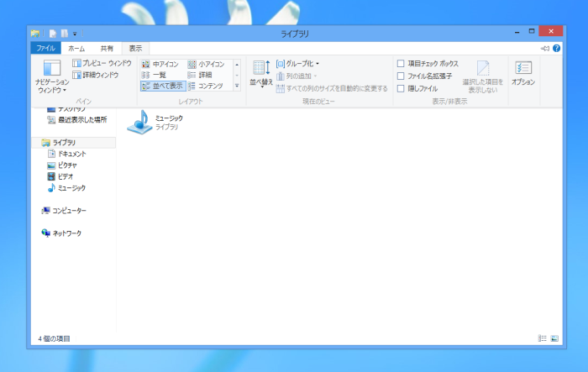Select コンピューター in navigation pane
Viewport: 588px width, 372px height.
[64, 211]
